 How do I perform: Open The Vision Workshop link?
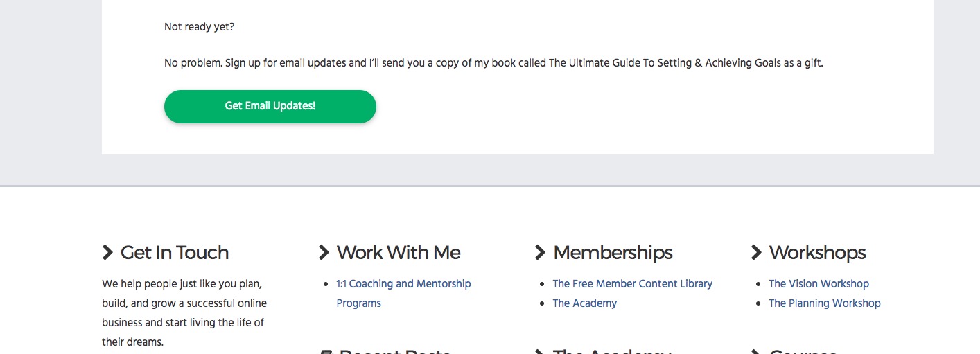click(x=819, y=284)
